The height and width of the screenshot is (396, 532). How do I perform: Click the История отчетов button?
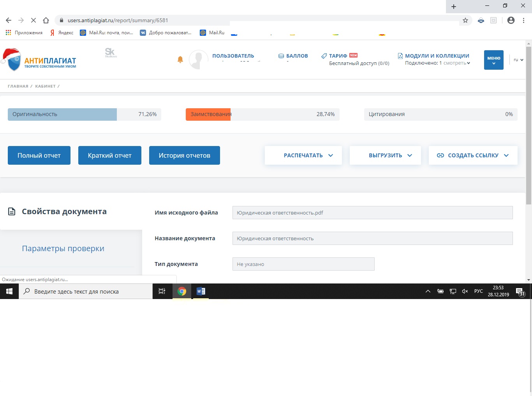[184, 155]
